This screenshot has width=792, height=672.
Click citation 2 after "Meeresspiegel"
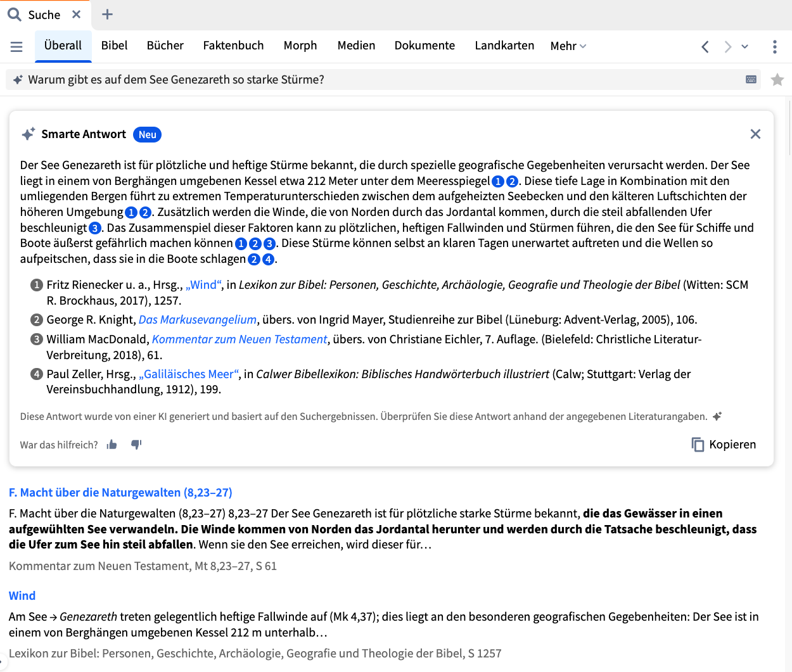coord(513,182)
